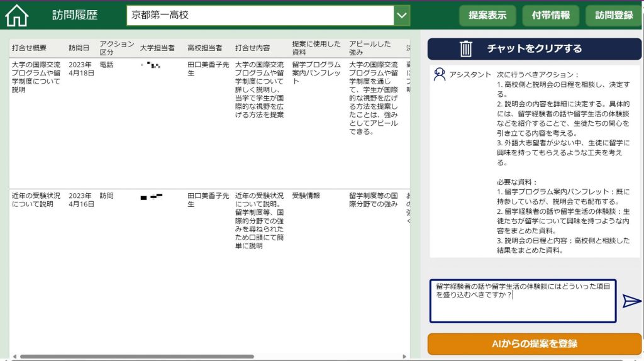This screenshot has height=361, width=644.
Task: Click the アクション区分 column header
Action: [x=116, y=48]
